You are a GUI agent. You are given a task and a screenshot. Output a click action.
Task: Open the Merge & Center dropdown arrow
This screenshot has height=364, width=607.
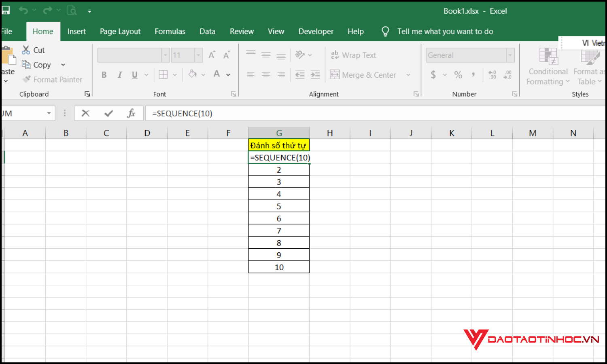pos(408,75)
